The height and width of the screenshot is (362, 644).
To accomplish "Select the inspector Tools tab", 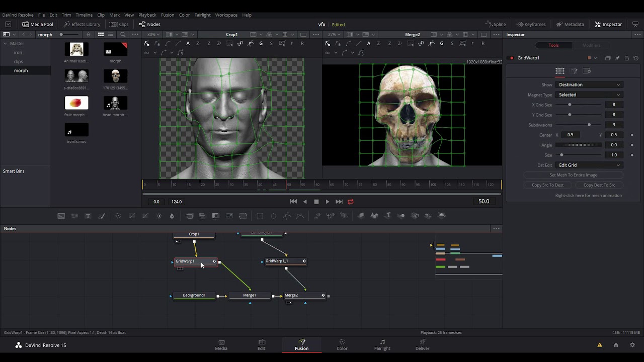I will [553, 45].
